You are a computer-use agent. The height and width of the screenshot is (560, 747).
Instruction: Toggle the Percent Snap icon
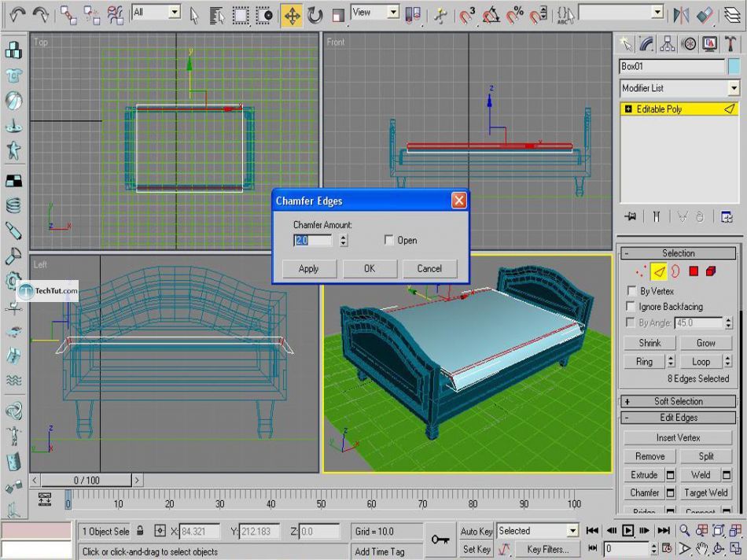click(514, 15)
